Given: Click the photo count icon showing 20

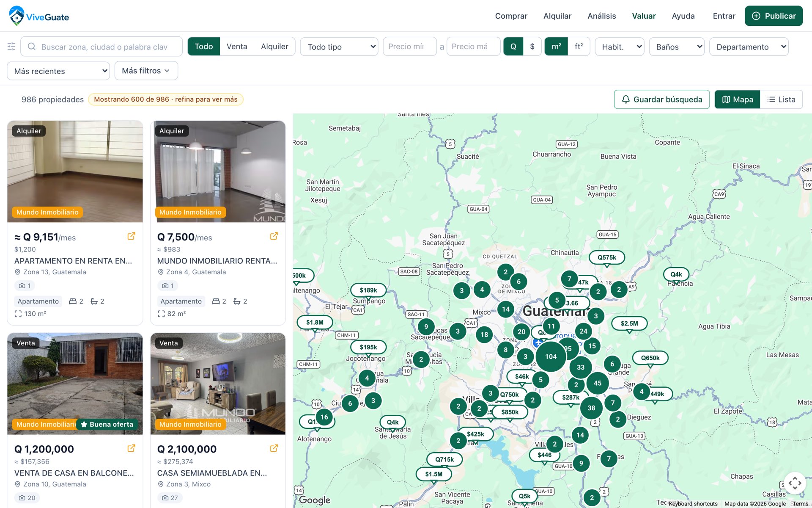Looking at the screenshot, I should (x=27, y=498).
